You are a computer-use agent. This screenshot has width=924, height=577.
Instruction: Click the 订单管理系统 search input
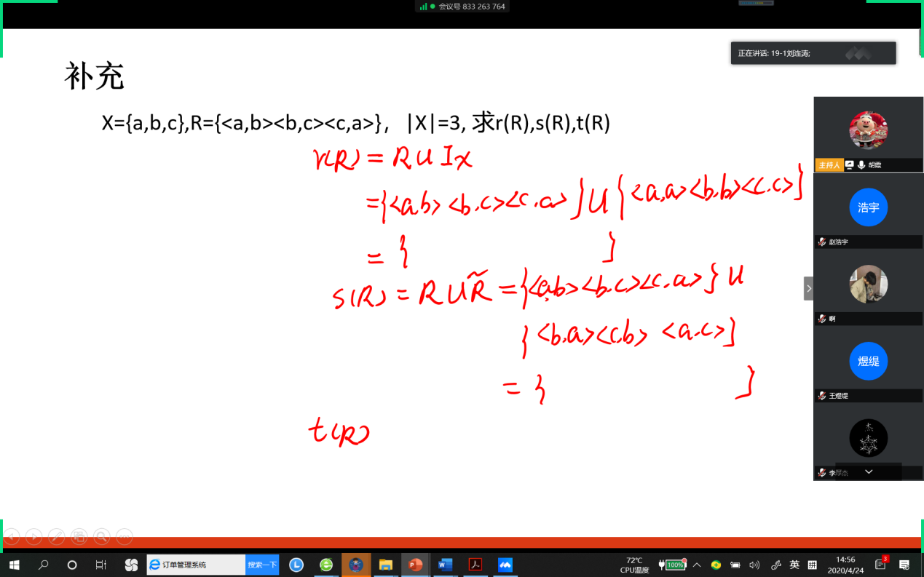196,565
